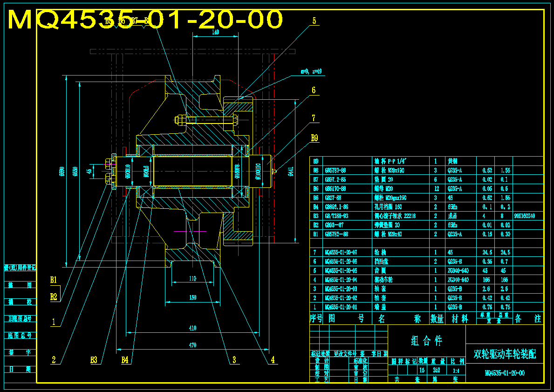Viewport: 554px width, 392px height.
Task: Select the part name 螺栓 M20x40 in row B1
Action: 388,234
